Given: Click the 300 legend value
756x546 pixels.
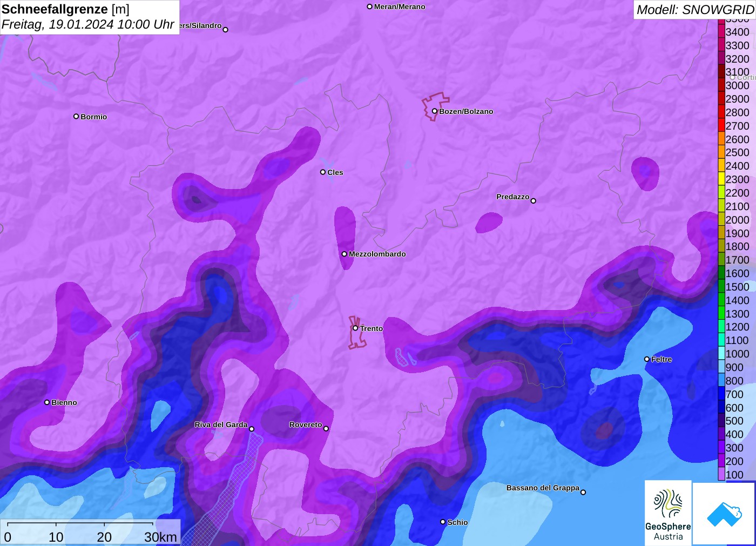Looking at the screenshot, I should 734,448.
